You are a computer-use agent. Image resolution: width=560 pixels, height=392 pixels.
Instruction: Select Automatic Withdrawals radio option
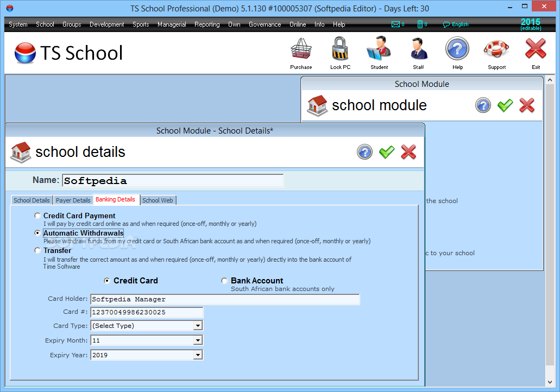(37, 233)
